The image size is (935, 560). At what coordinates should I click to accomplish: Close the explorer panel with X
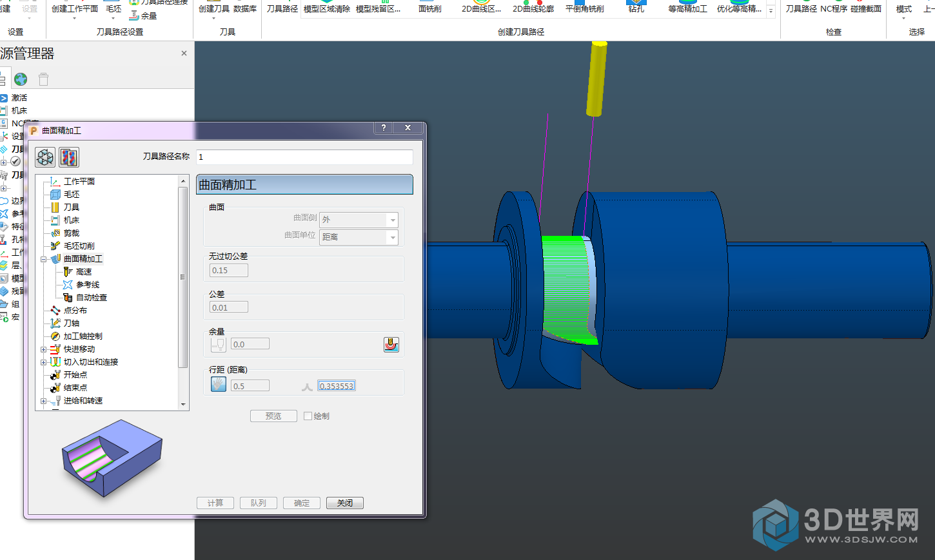[184, 53]
